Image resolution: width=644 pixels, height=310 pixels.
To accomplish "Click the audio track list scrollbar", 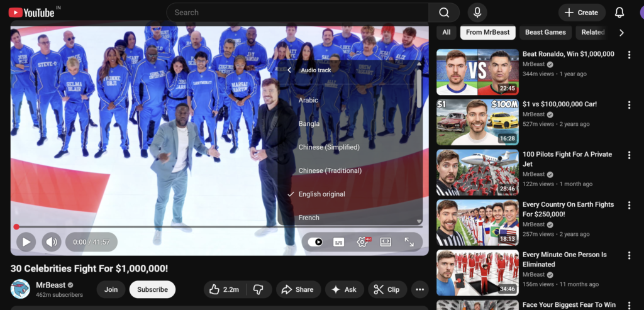I will tap(419, 88).
